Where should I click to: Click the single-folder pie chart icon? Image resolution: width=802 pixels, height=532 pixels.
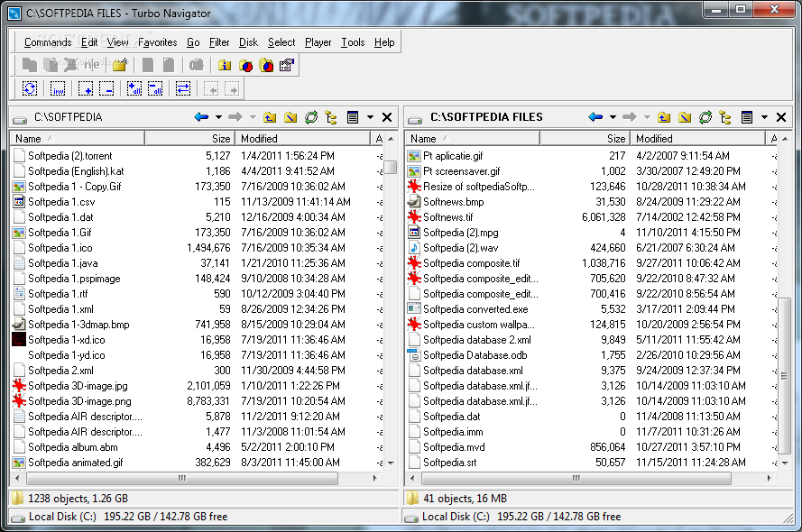pos(245,65)
